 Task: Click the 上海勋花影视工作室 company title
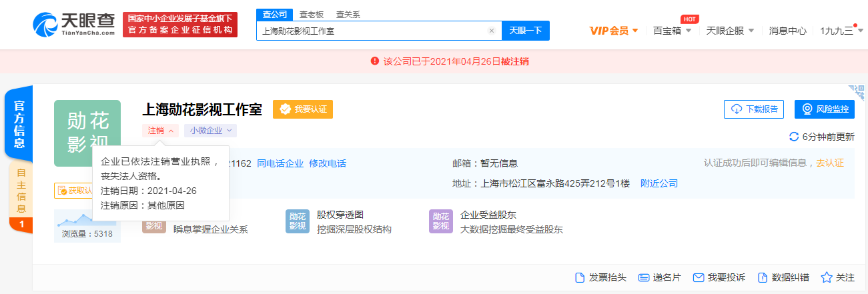[202, 109]
